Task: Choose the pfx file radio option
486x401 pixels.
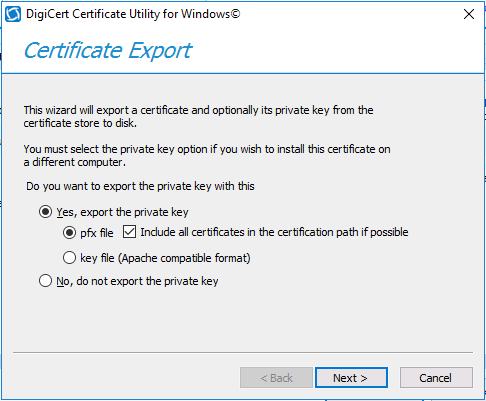Action: tap(69, 232)
